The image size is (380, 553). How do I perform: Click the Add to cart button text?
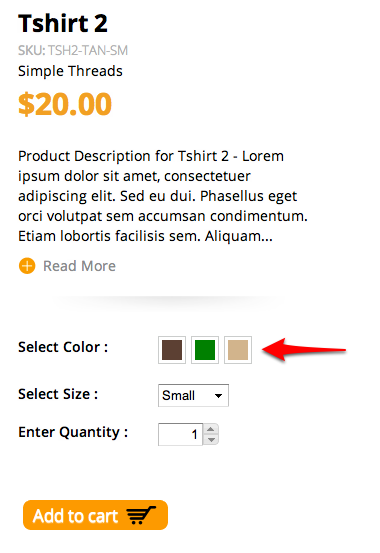(75, 516)
